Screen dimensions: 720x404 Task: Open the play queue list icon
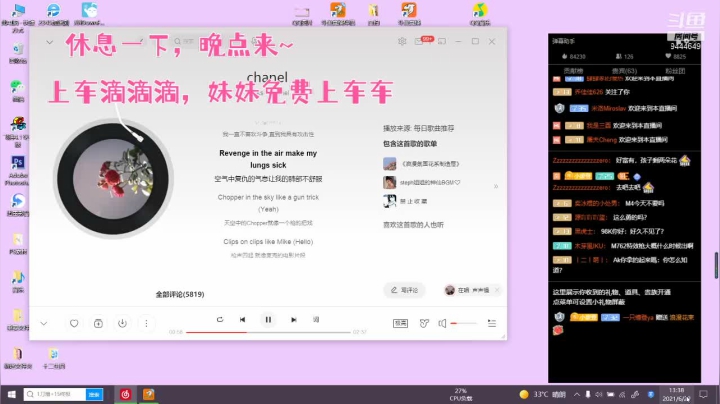492,323
